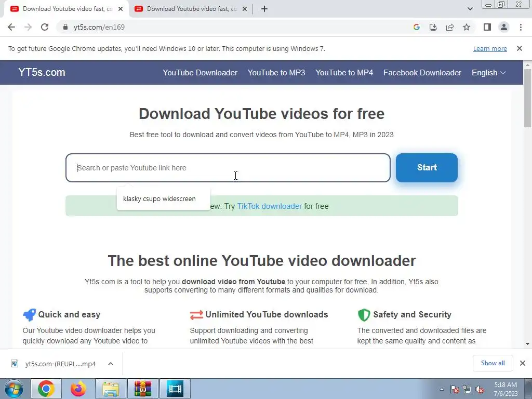Click the Quick and easy rocket icon
This screenshot has width=532, height=399.
click(x=29, y=314)
